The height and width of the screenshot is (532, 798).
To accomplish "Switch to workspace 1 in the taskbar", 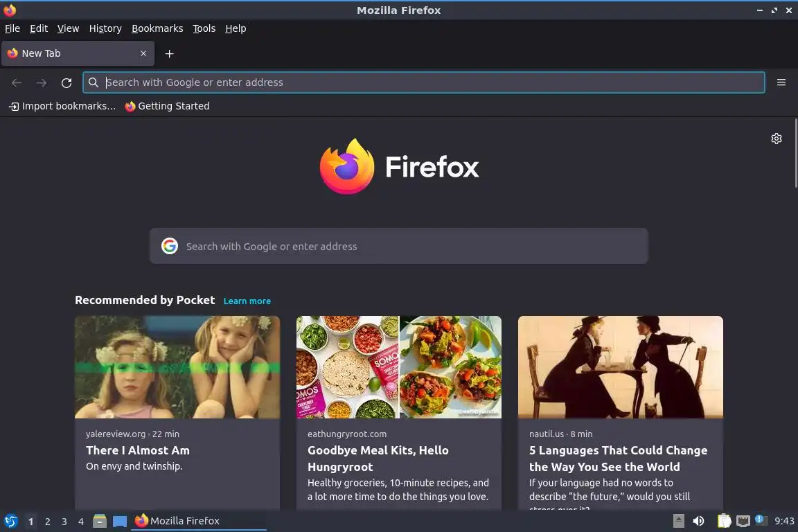I will click(x=30, y=522).
